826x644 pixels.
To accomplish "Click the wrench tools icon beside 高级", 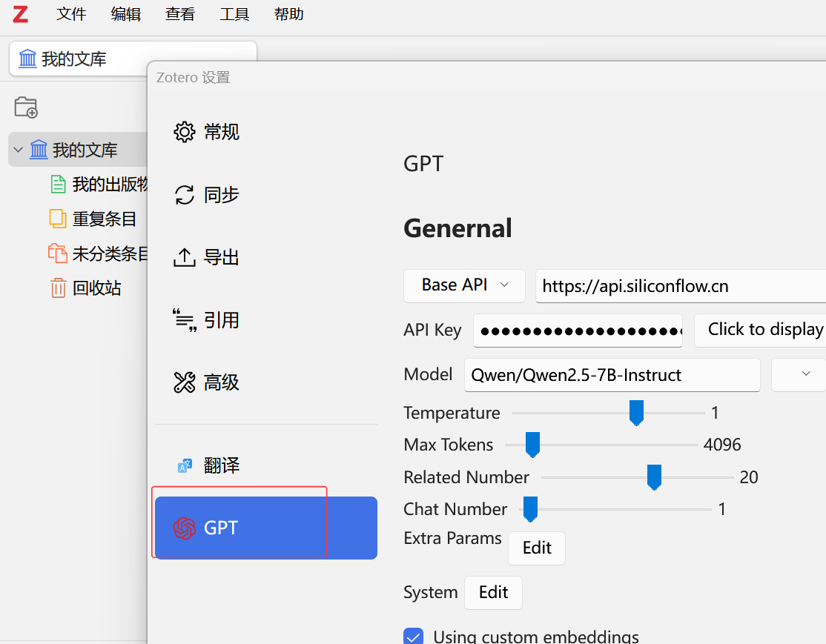I will 185,382.
